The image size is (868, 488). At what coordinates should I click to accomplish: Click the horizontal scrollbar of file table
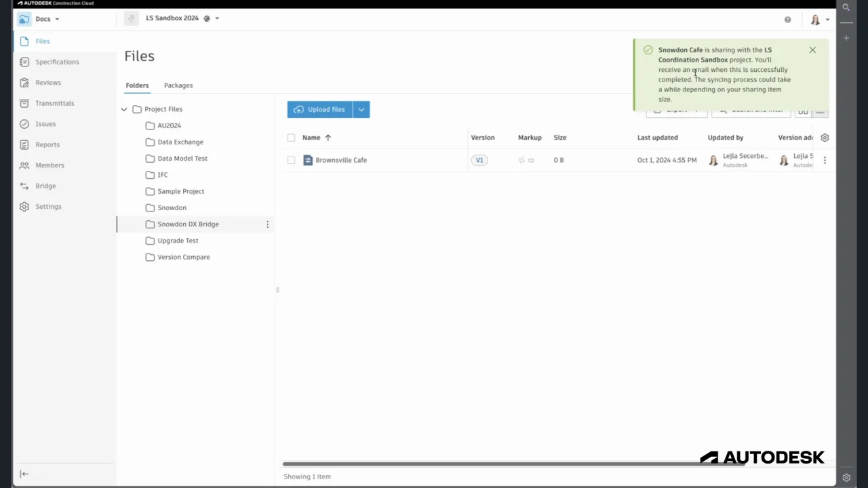click(513, 464)
